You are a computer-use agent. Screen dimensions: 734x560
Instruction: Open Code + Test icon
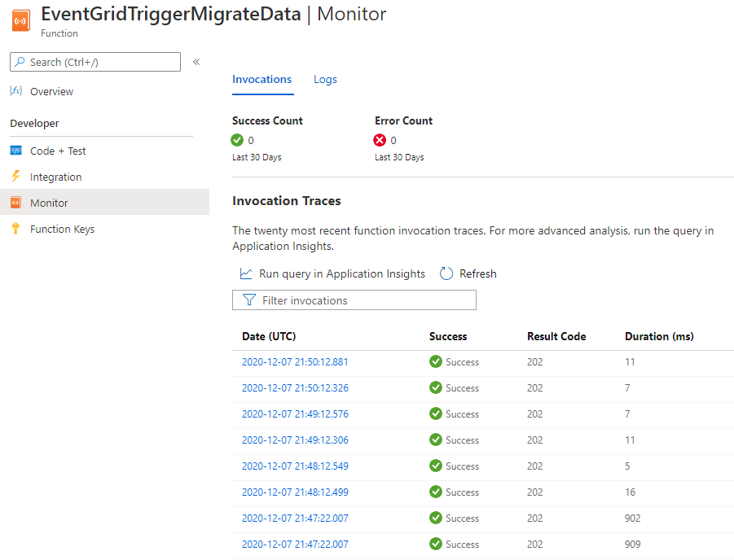pyautogui.click(x=15, y=151)
